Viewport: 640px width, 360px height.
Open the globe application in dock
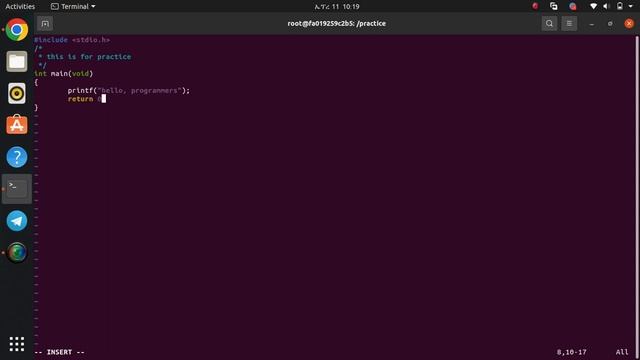coord(17,253)
